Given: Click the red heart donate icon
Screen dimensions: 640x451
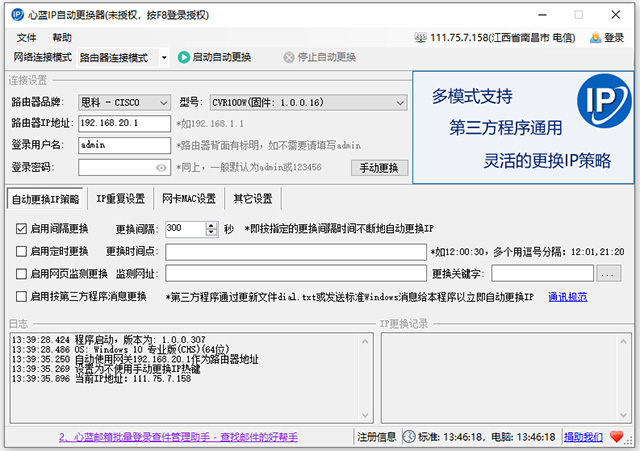Looking at the screenshot, I should [x=617, y=437].
